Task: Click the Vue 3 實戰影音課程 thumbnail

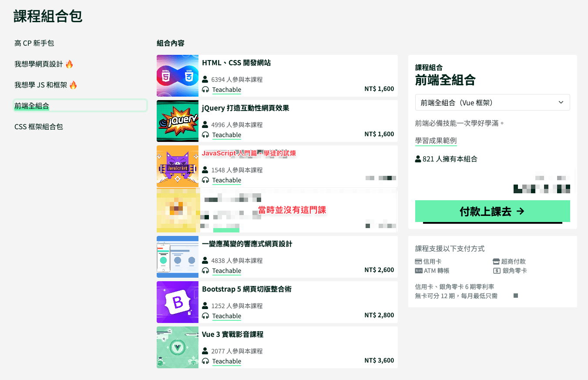Action: [178, 347]
